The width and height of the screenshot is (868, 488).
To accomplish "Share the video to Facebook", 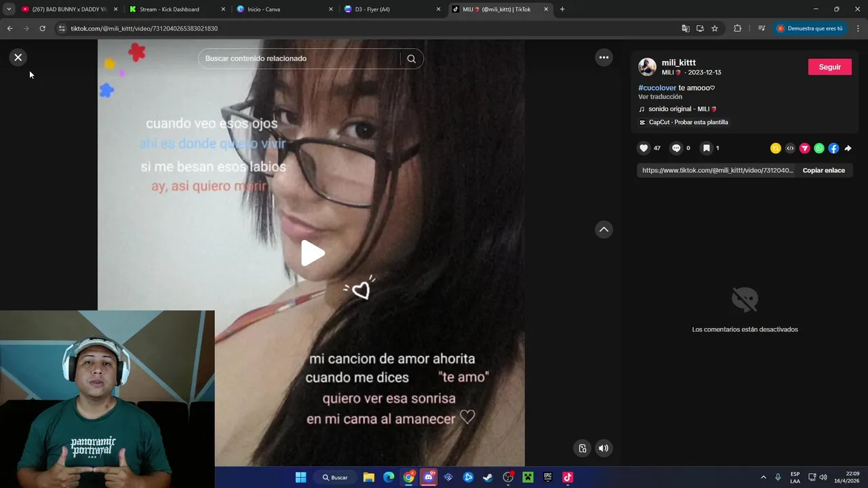I will (833, 148).
